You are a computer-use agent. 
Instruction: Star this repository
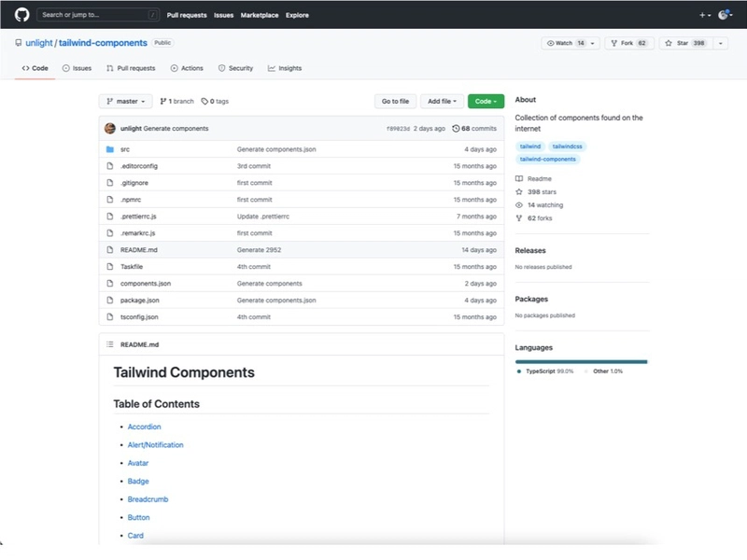tap(686, 43)
